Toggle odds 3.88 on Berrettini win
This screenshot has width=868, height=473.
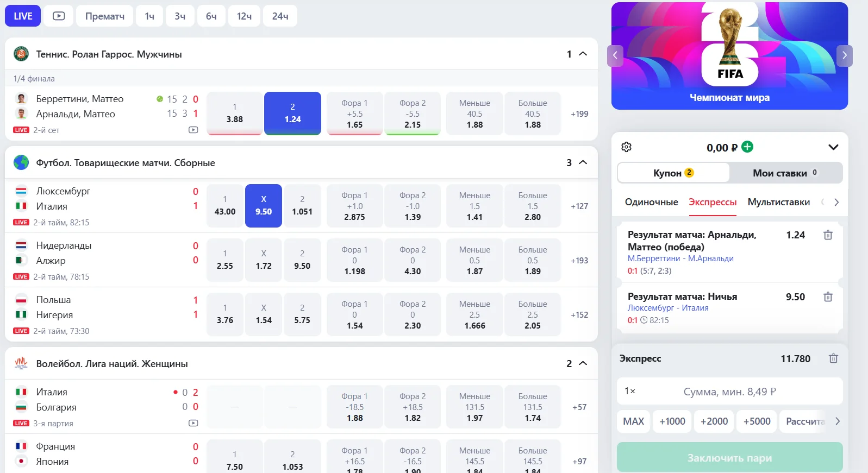[235, 113]
